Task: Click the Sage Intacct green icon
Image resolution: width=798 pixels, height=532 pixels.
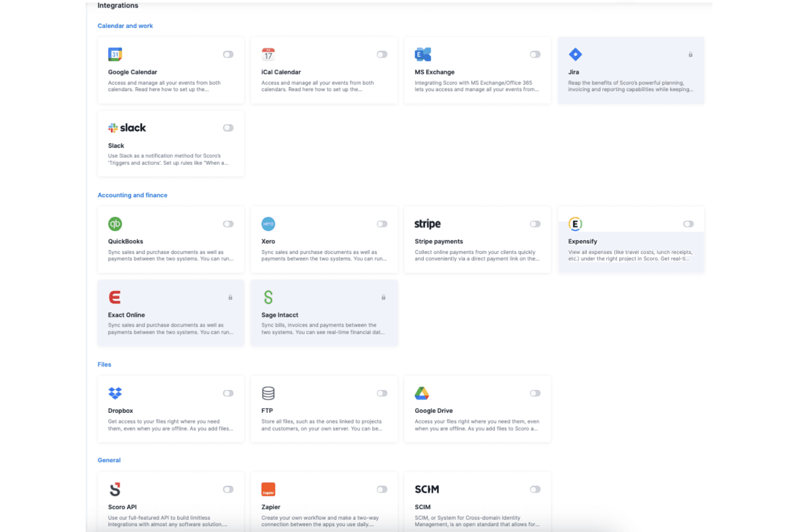Action: [x=268, y=297]
